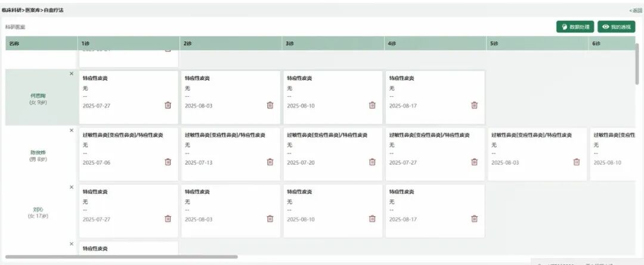Click the trash icon on the 2025-07-13 card
This screenshot has height=265, width=644.
[x=270, y=162]
